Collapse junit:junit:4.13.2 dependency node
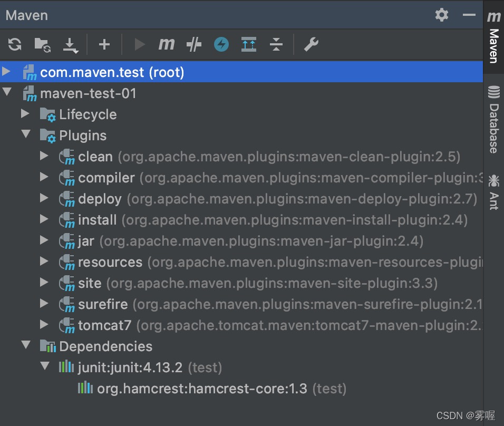The width and height of the screenshot is (504, 426). (x=45, y=366)
